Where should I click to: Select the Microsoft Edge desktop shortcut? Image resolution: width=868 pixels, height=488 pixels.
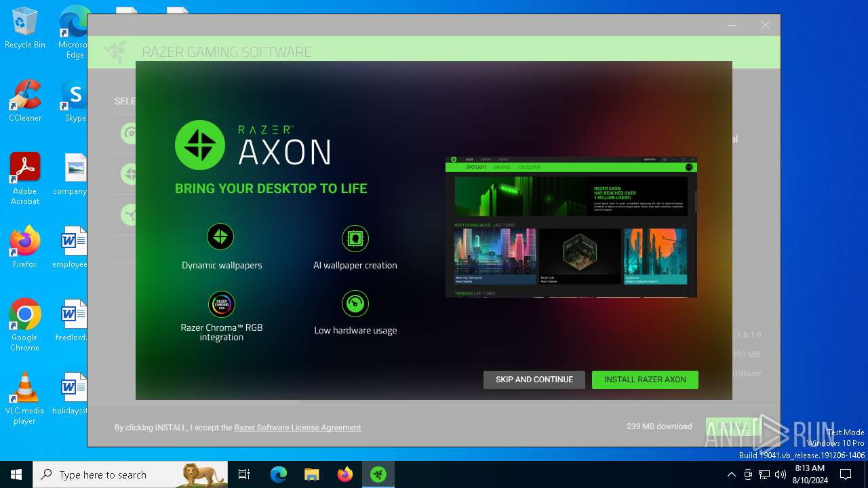coord(73,33)
